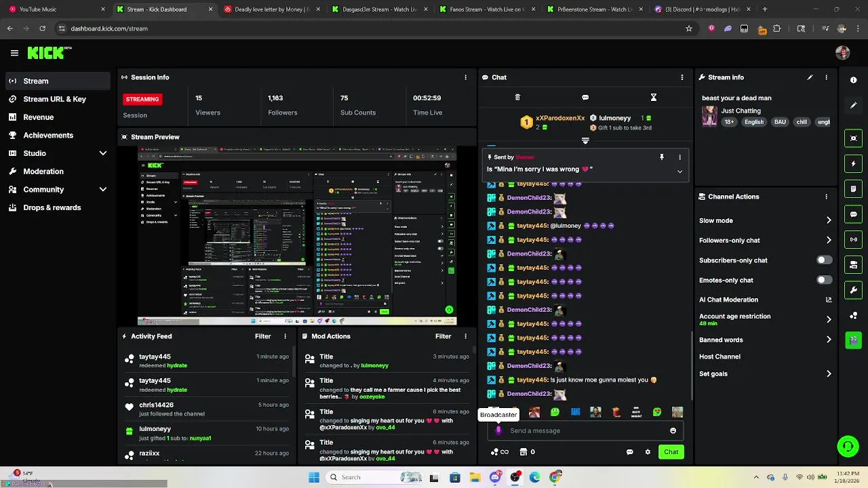Image resolution: width=868 pixels, height=488 pixels.
Task: Click the purple microphone Broadcaster identity icon
Action: pyautogui.click(x=498, y=430)
